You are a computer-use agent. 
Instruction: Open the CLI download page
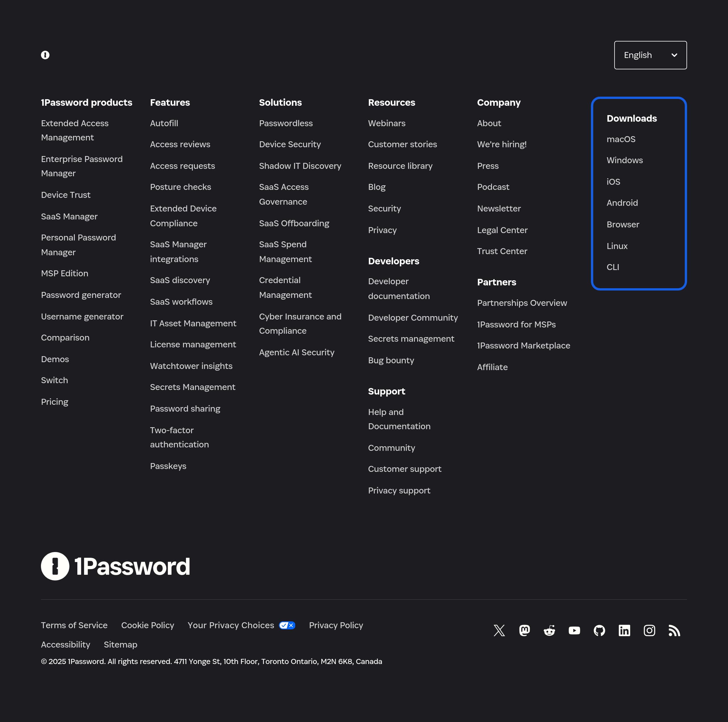[613, 267]
